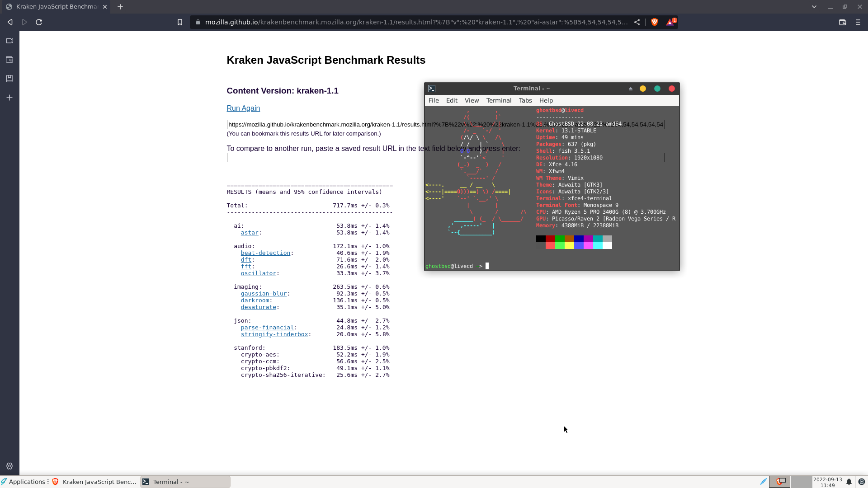
Task: Open sidebar settings gear icon
Action: [9, 466]
